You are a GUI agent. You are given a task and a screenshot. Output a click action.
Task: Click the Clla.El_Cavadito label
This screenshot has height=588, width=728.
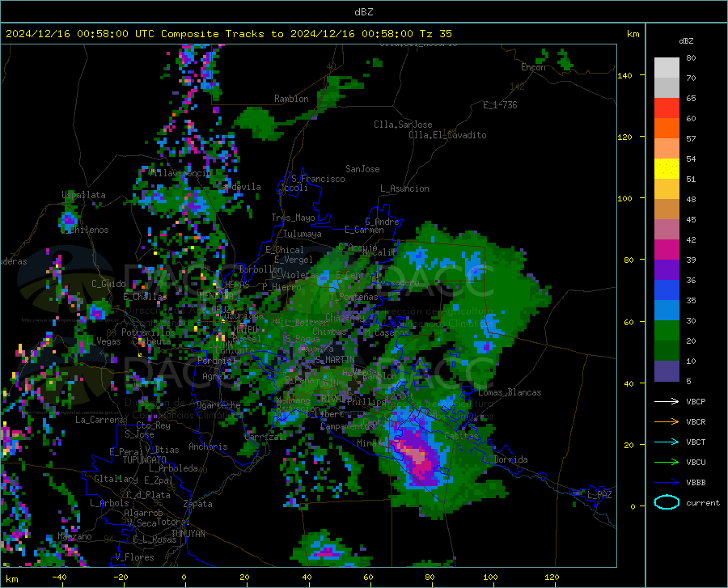pos(447,135)
